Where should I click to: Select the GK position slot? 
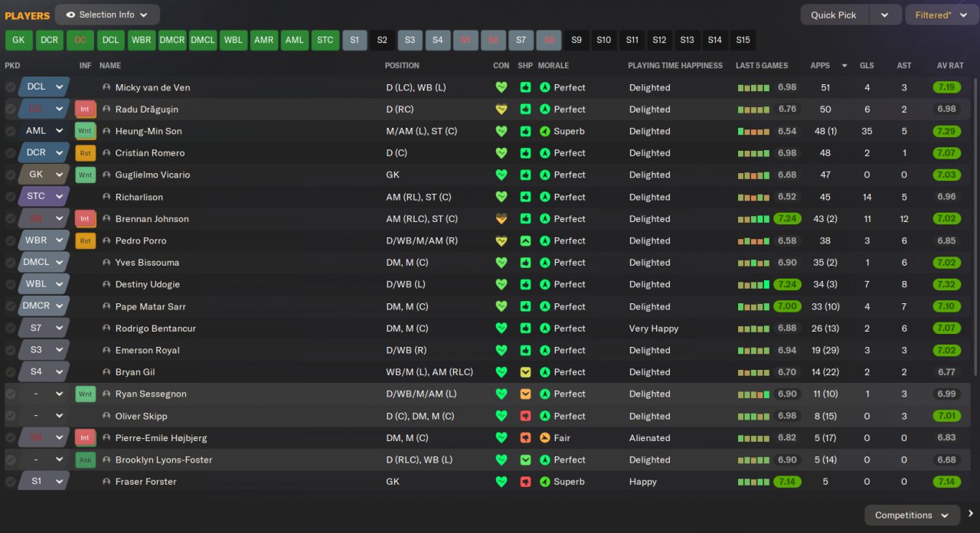[x=19, y=41]
